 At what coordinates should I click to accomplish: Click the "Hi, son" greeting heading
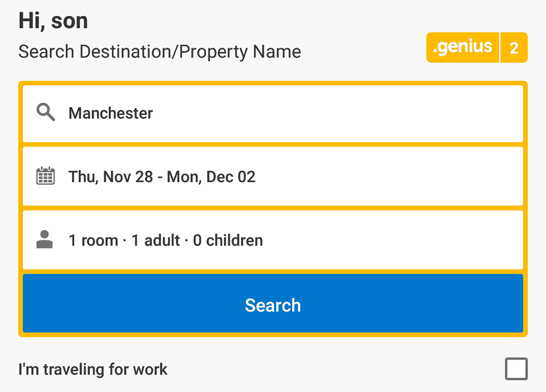click(53, 21)
